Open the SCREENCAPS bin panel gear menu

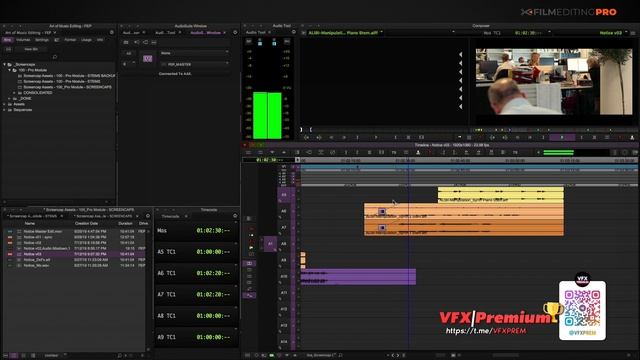pos(148,216)
